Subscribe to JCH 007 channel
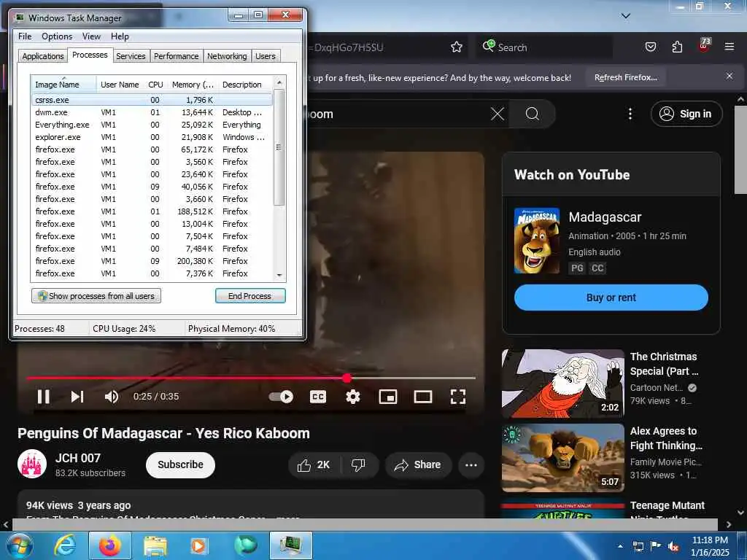Image resolution: width=747 pixels, height=560 pixels. click(180, 465)
